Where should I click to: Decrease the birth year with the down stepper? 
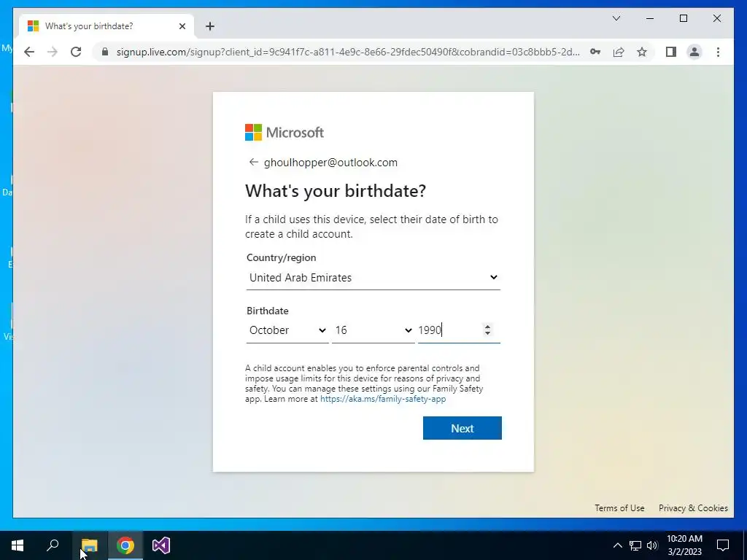[x=487, y=333]
